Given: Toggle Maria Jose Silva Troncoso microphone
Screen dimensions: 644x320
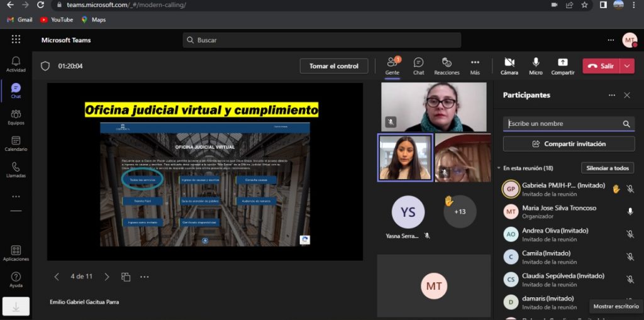Looking at the screenshot, I should (630, 212).
